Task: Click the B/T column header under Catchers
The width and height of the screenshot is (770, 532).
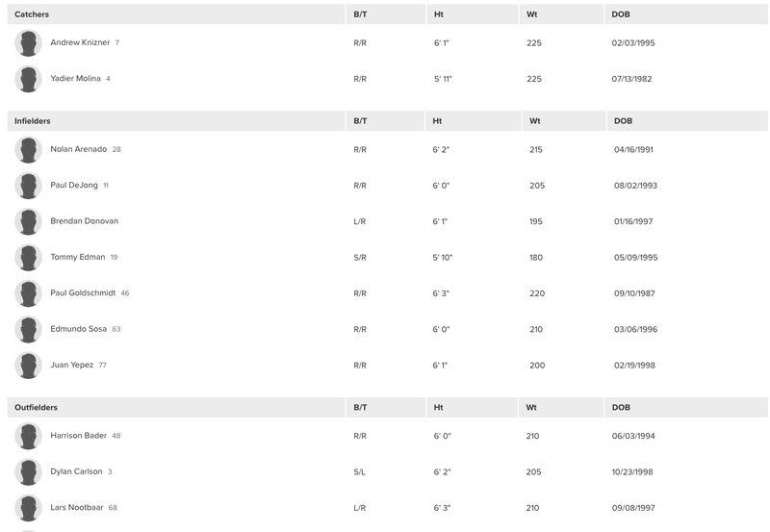Action: (x=360, y=14)
